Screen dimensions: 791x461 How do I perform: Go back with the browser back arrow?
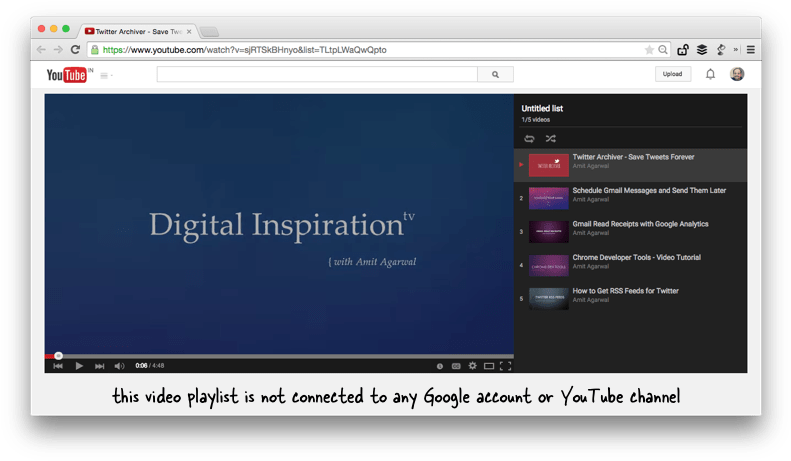(41, 49)
